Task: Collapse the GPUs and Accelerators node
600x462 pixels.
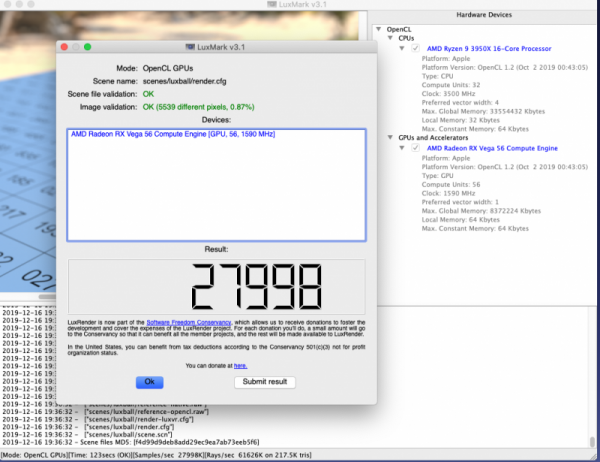Action: coord(390,137)
